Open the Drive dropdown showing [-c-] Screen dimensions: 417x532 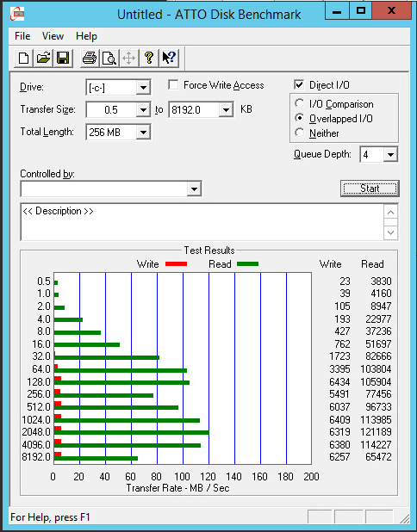(x=143, y=88)
